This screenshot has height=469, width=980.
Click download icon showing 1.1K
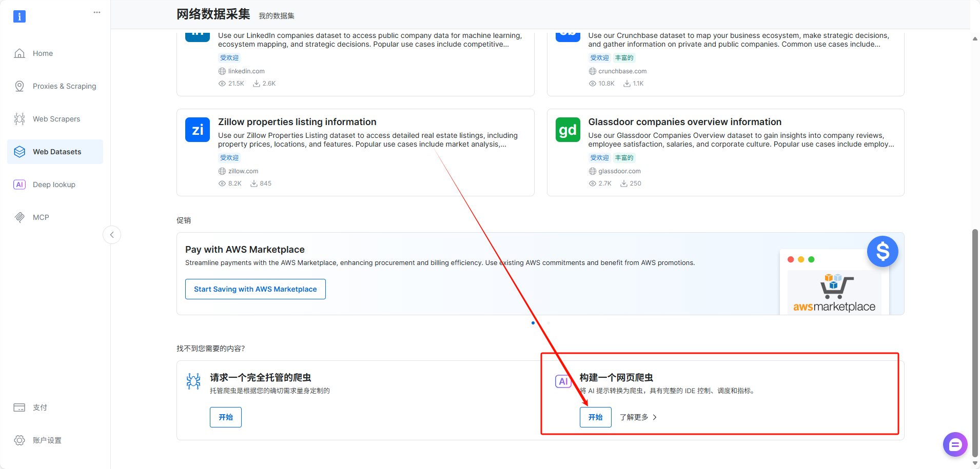click(627, 84)
